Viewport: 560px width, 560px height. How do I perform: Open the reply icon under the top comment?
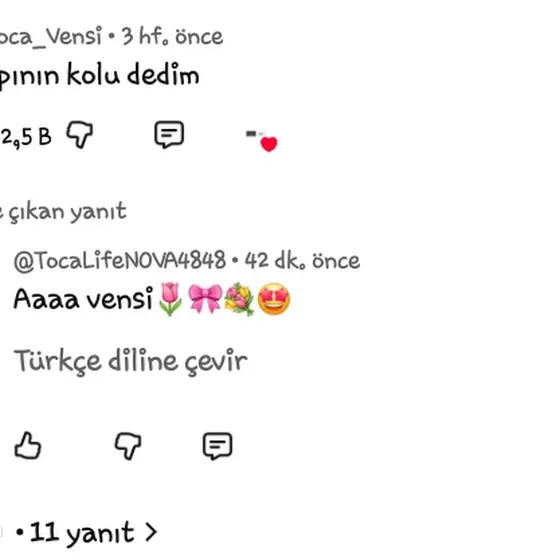[x=169, y=135]
